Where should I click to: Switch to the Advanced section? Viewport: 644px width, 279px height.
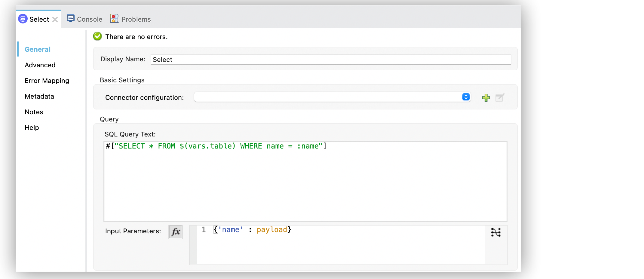pyautogui.click(x=40, y=65)
